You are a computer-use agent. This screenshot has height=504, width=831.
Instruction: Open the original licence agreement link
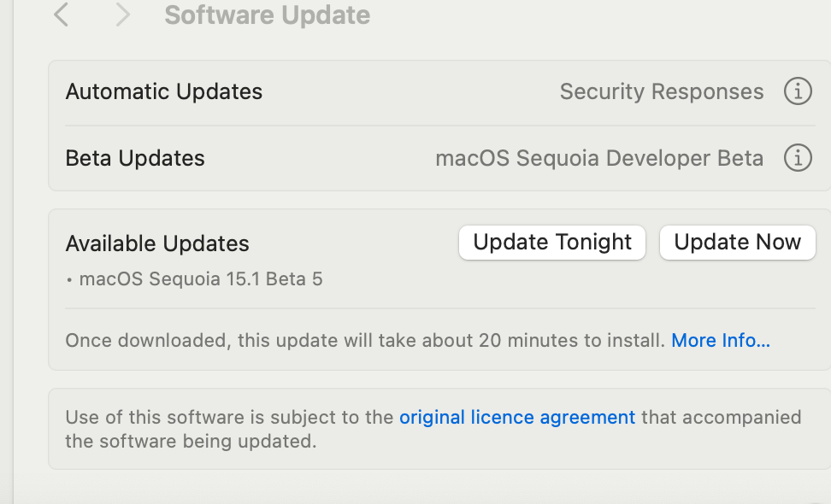pyautogui.click(x=517, y=418)
